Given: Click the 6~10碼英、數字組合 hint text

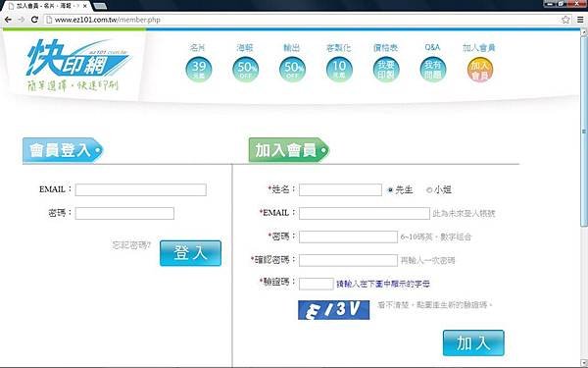Looking at the screenshot, I should click(436, 237).
